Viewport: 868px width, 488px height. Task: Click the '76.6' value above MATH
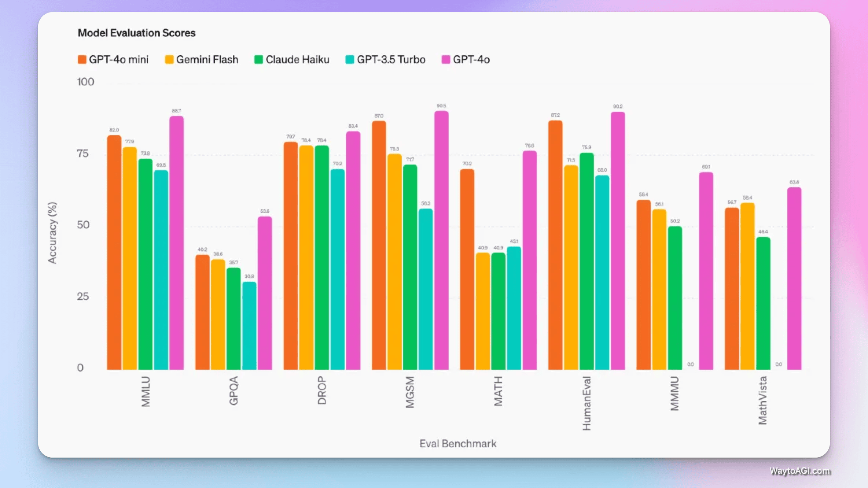click(x=529, y=145)
